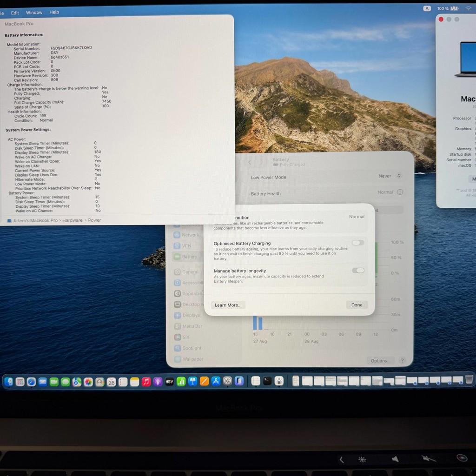
Task: Open the Mail app in Dock
Action: (x=43, y=382)
